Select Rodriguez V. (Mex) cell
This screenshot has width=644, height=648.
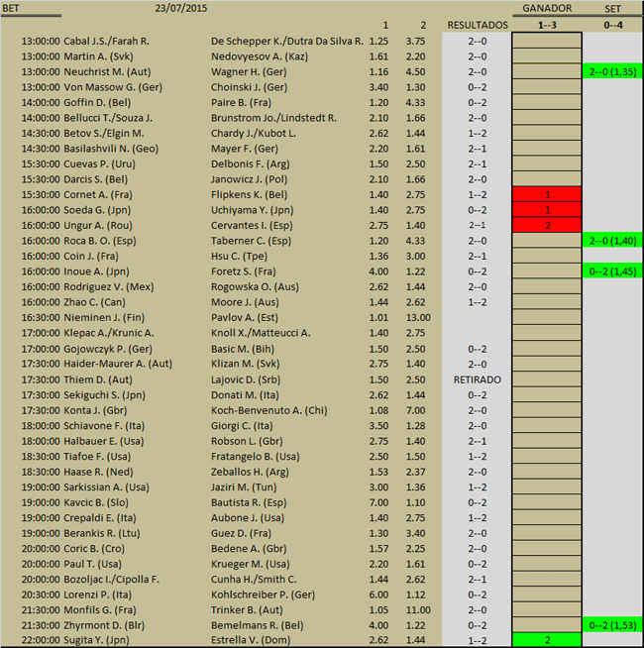click(x=109, y=286)
